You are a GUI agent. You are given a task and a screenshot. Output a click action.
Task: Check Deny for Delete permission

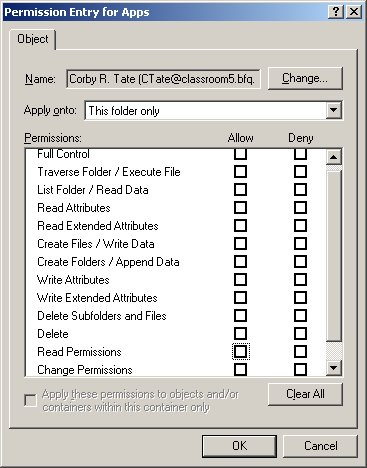(x=300, y=334)
